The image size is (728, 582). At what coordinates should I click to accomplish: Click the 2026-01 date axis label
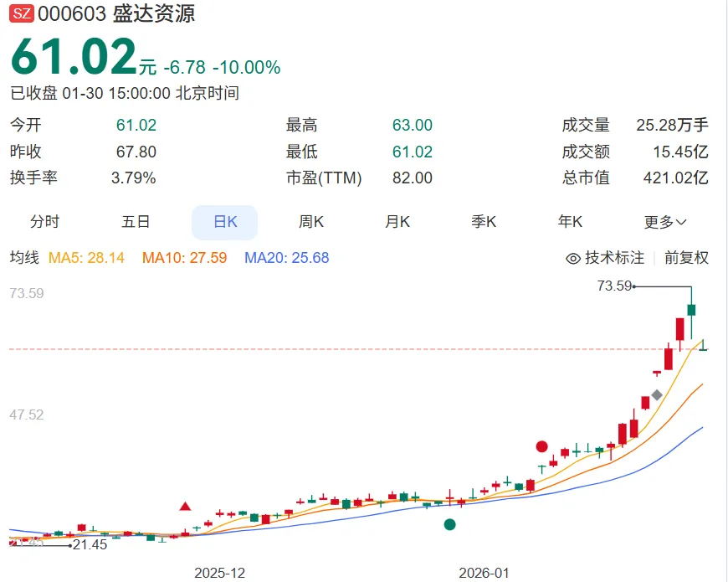click(x=484, y=573)
